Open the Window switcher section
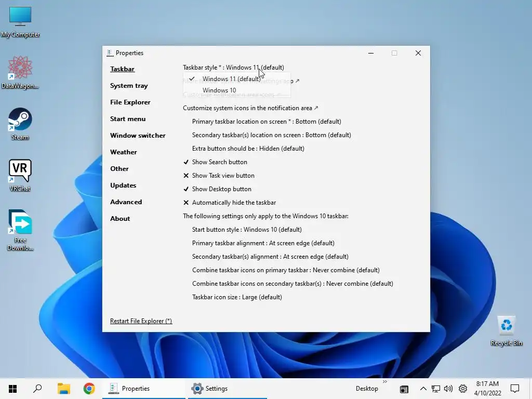This screenshot has height=399, width=532. (x=138, y=136)
